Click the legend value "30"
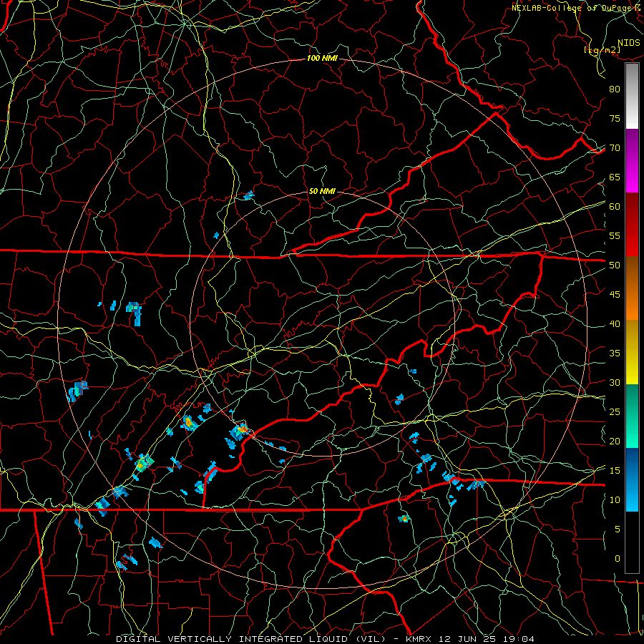 click(x=615, y=382)
